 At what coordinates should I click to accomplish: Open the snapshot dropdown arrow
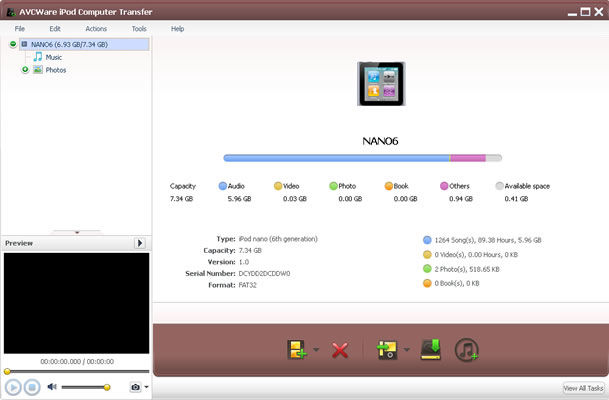[146, 387]
